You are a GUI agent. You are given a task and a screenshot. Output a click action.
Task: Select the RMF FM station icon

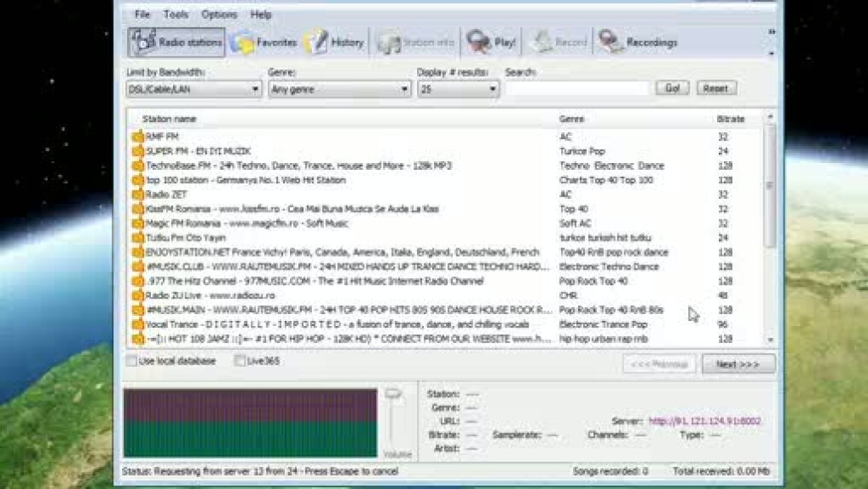(x=137, y=137)
